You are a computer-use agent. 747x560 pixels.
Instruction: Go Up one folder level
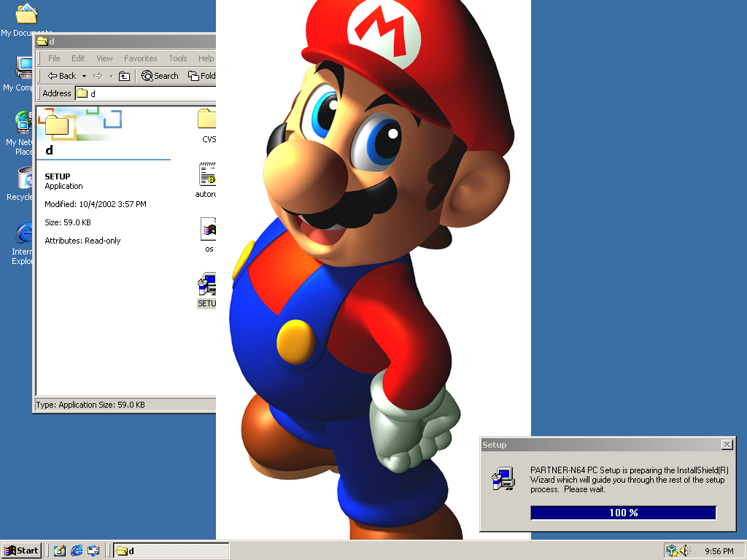pyautogui.click(x=124, y=76)
